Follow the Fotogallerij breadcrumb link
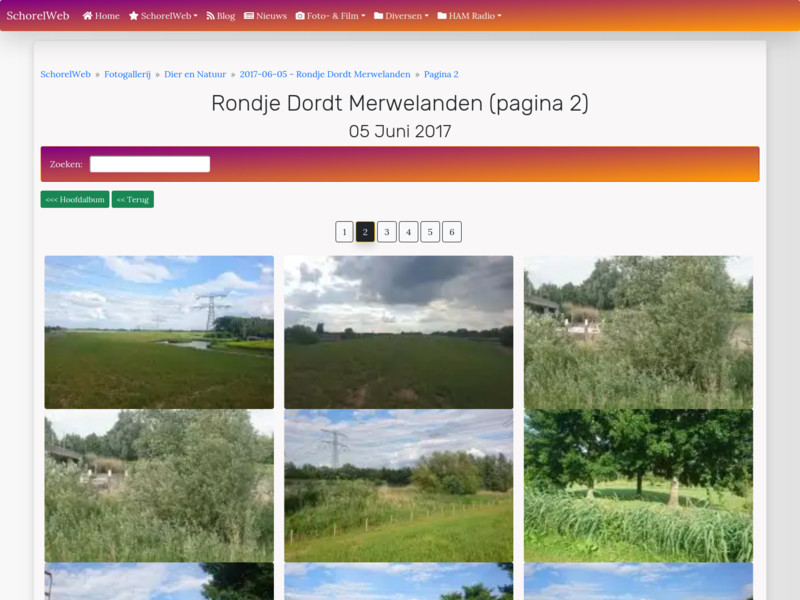This screenshot has width=800, height=600. coord(128,74)
